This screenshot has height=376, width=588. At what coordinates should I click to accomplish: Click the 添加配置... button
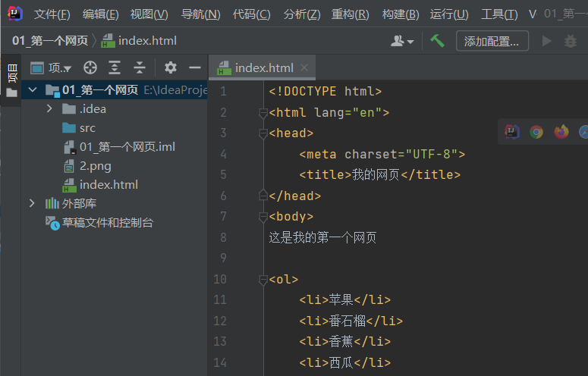point(492,41)
